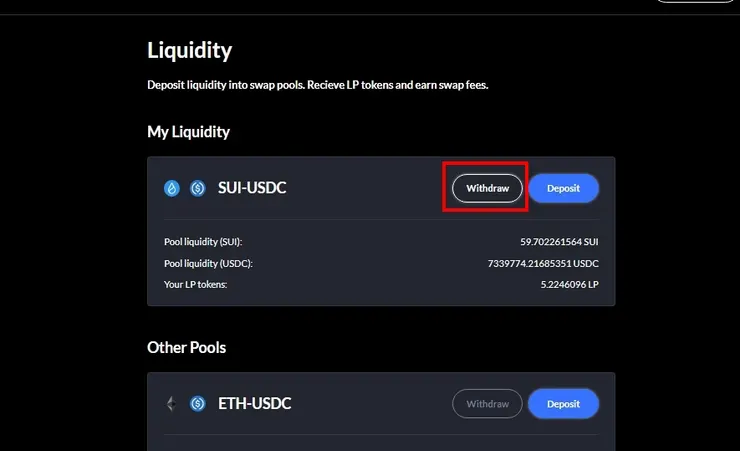Viewport: 740px width, 451px height.
Task: Click the 7339774.21685351 USDC liquidity value
Action: (x=543, y=263)
